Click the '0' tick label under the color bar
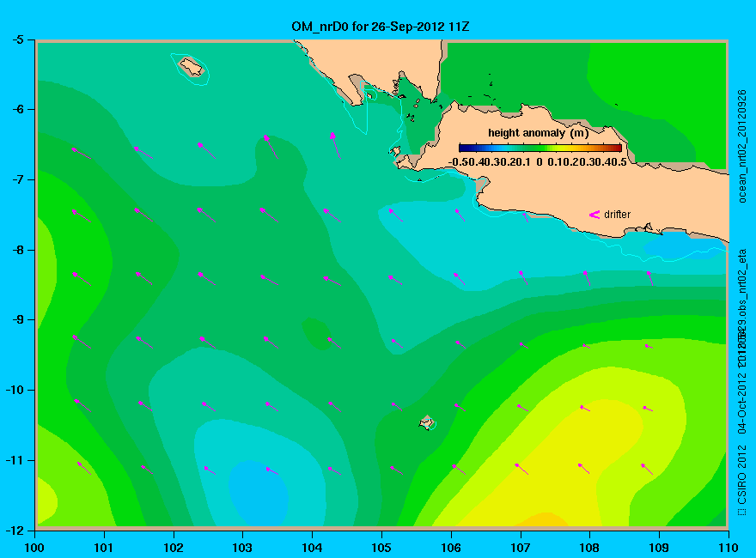Image resolution: width=756 pixels, height=558 pixels. tap(540, 162)
